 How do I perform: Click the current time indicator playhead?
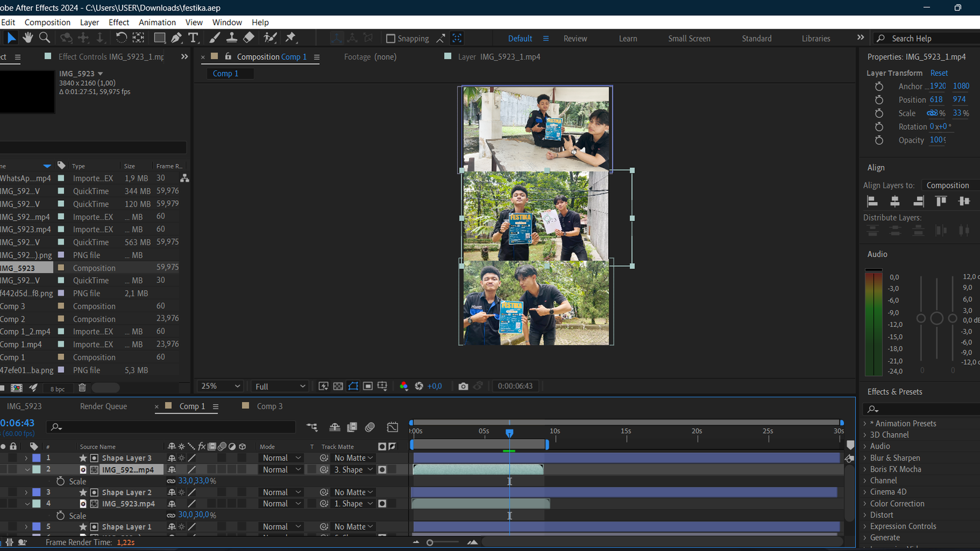[509, 432]
